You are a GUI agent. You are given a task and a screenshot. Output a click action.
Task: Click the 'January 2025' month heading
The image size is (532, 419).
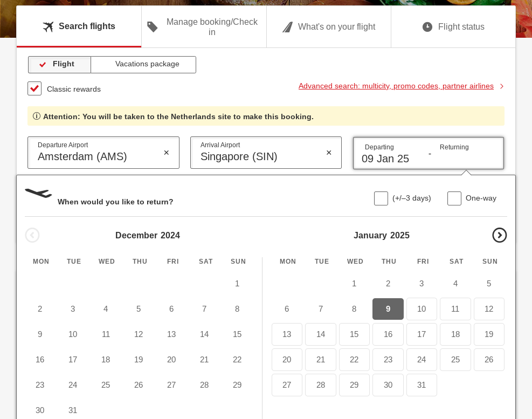click(x=382, y=235)
